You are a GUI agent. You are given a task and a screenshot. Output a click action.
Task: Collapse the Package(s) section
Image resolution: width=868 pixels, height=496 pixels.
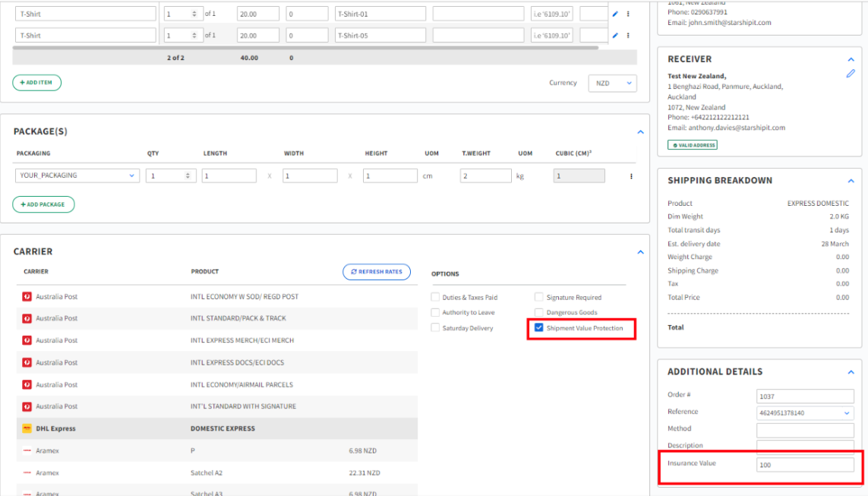pyautogui.click(x=640, y=131)
